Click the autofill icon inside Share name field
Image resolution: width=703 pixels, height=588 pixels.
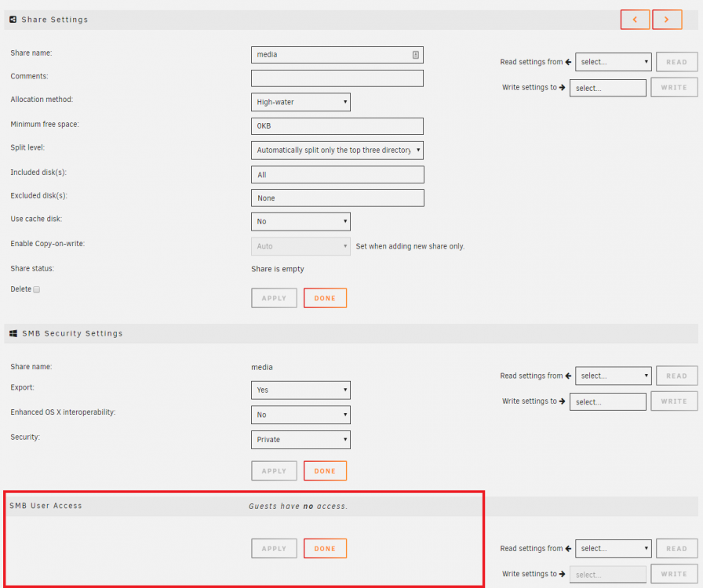click(416, 55)
